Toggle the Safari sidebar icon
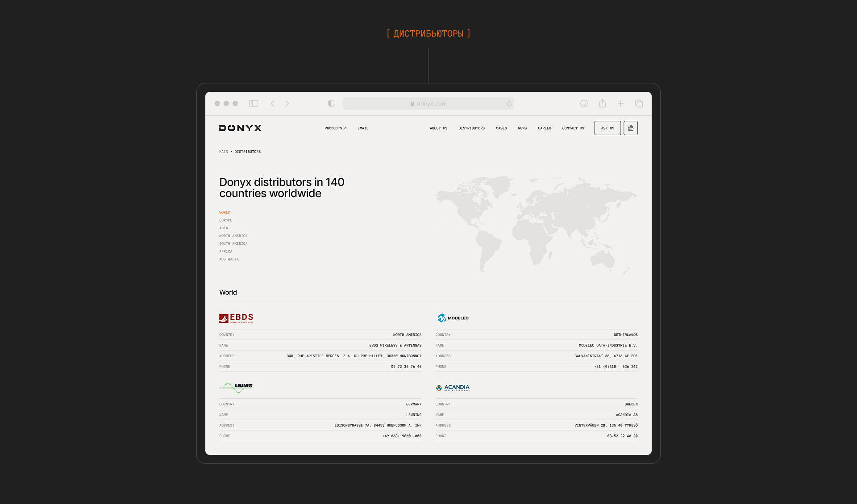The width and height of the screenshot is (857, 504). pyautogui.click(x=254, y=103)
